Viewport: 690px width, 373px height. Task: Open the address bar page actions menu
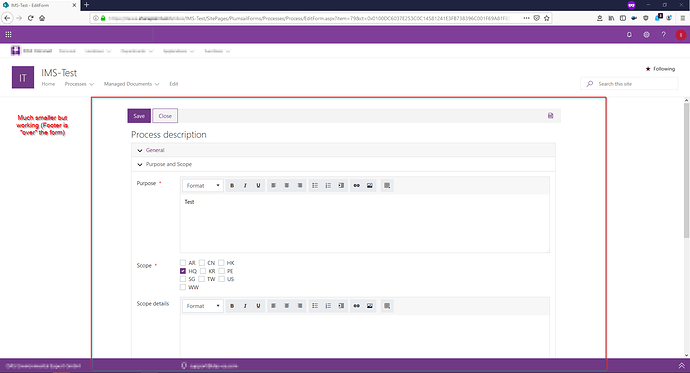(526, 18)
